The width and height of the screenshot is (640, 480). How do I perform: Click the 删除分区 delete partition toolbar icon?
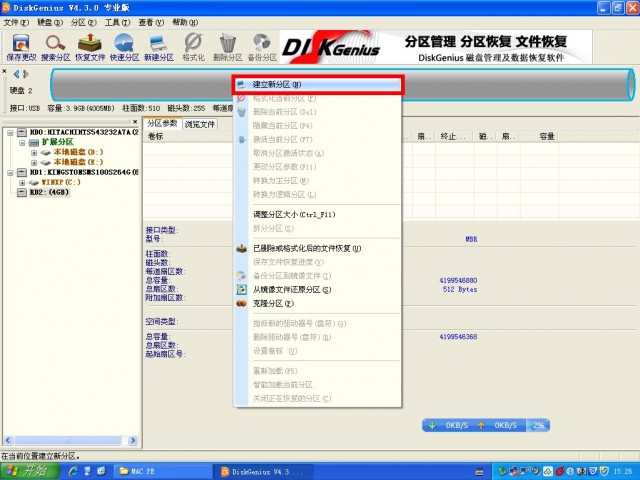[227, 47]
